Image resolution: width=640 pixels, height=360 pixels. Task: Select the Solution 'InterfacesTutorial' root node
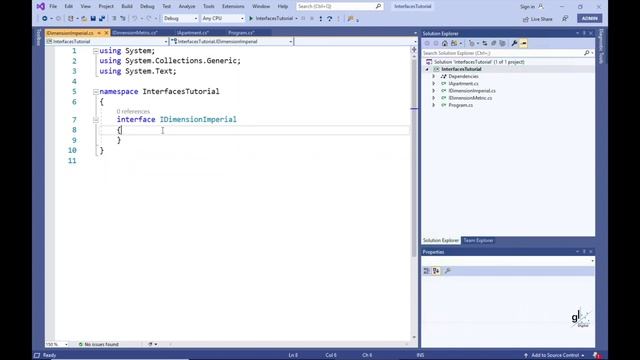(x=479, y=62)
